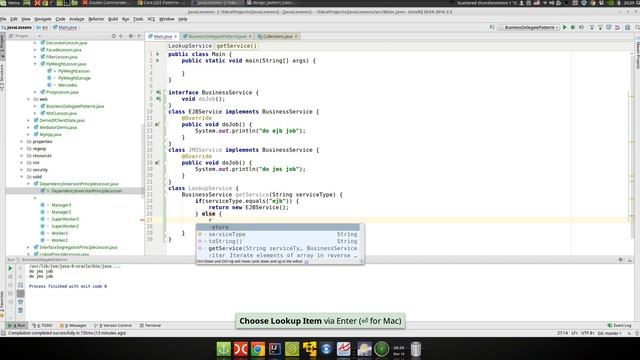
Task: Run Main class via gutter arrow line 1
Action: coord(158,54)
